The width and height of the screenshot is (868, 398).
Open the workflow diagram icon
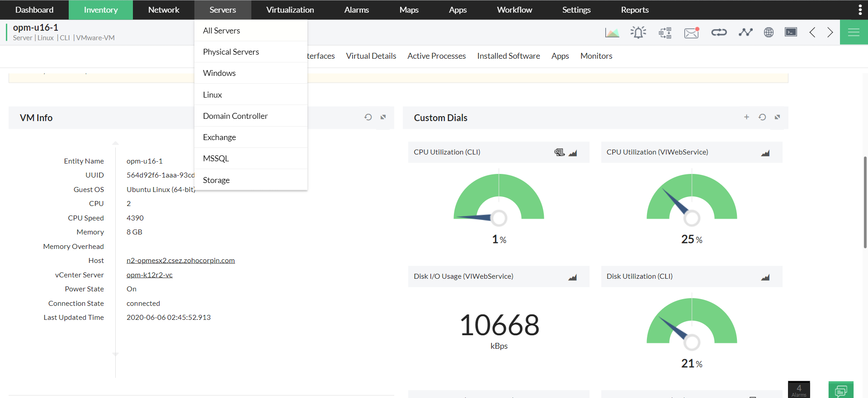point(665,33)
